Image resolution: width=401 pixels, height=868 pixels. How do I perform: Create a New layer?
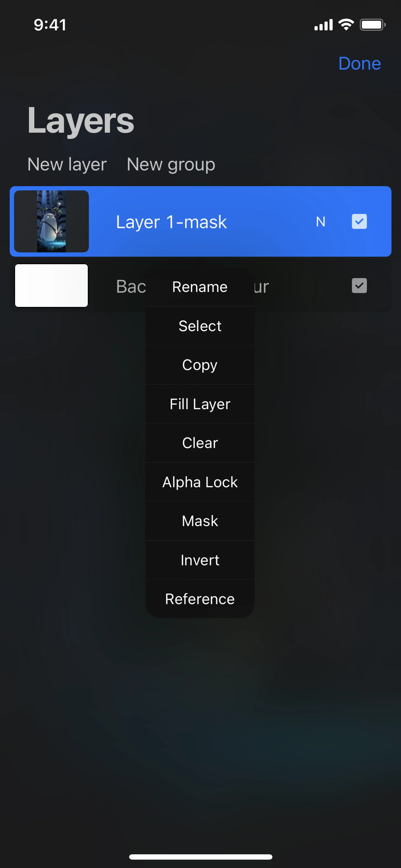(67, 165)
